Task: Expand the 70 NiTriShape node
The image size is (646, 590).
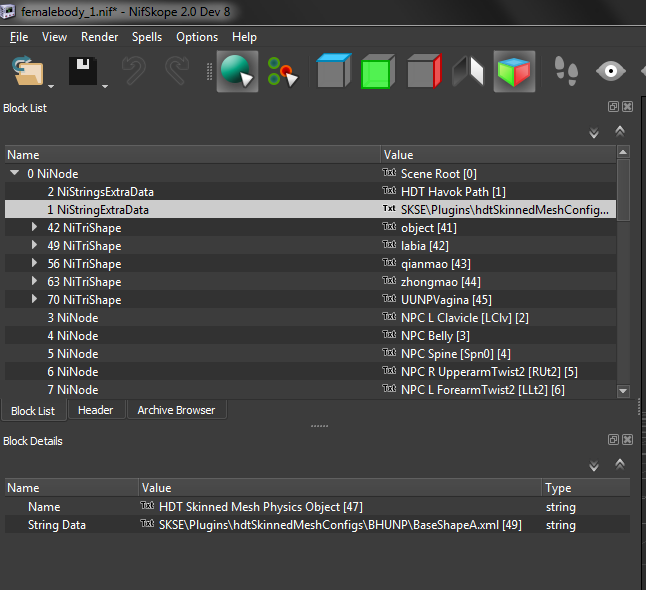Action: click(34, 299)
